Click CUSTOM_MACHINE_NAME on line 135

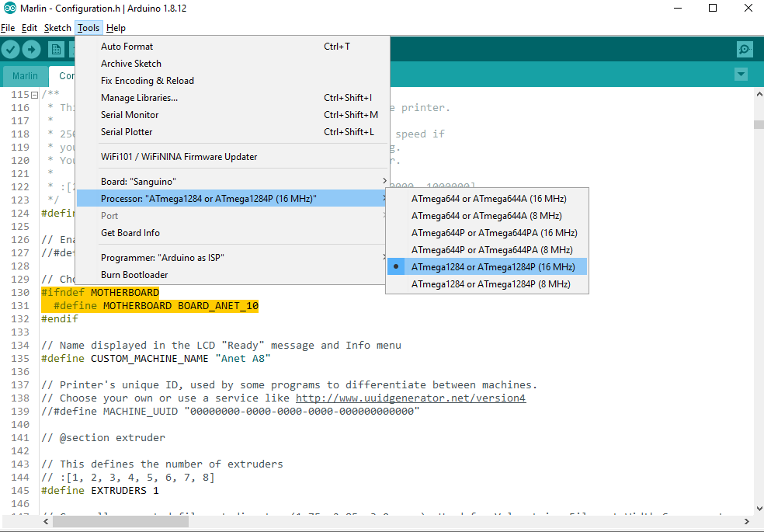150,359
